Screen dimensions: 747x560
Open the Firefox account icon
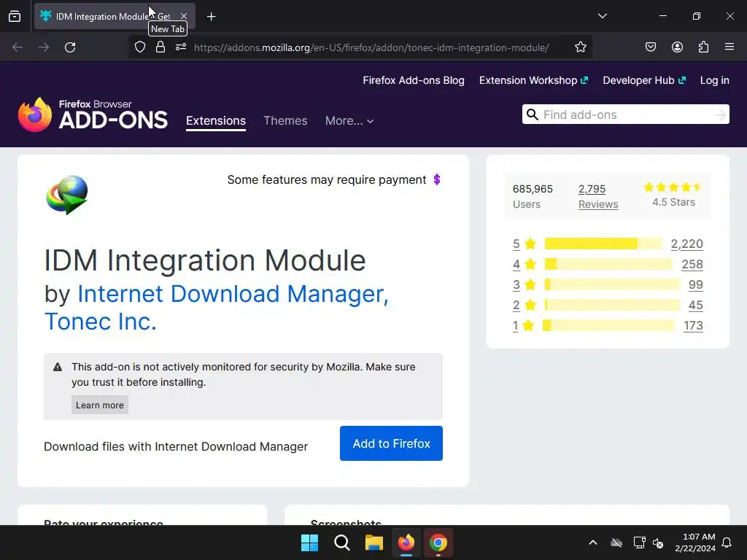click(x=677, y=47)
